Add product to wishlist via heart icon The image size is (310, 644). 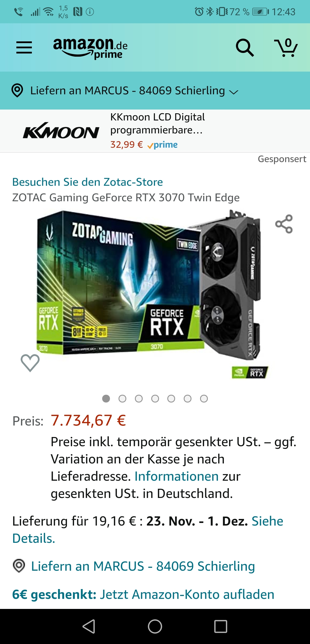point(30,363)
